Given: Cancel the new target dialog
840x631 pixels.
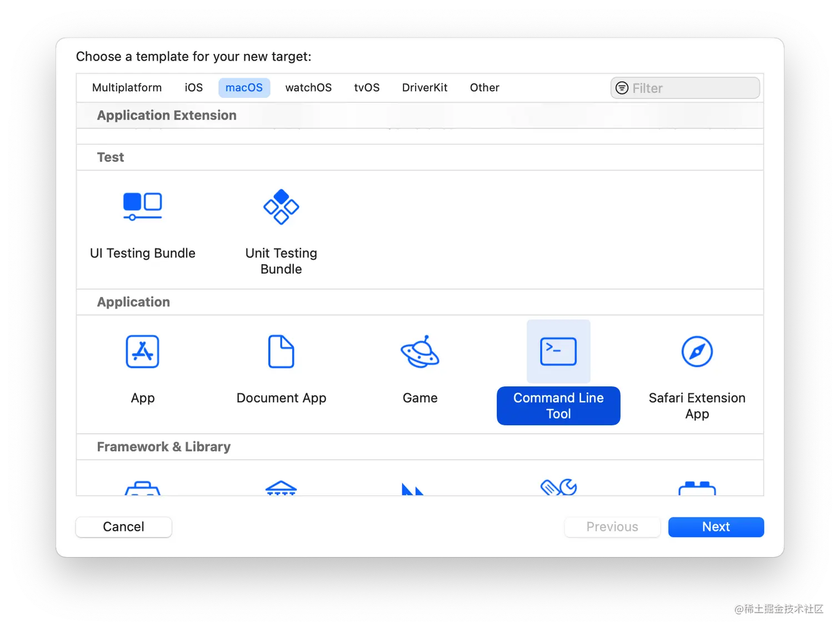Looking at the screenshot, I should [x=123, y=527].
